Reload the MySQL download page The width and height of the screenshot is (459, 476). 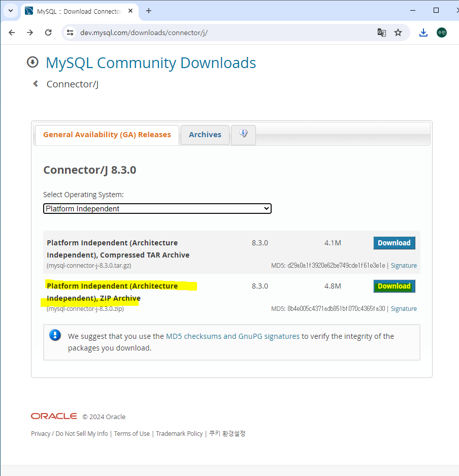tap(48, 33)
